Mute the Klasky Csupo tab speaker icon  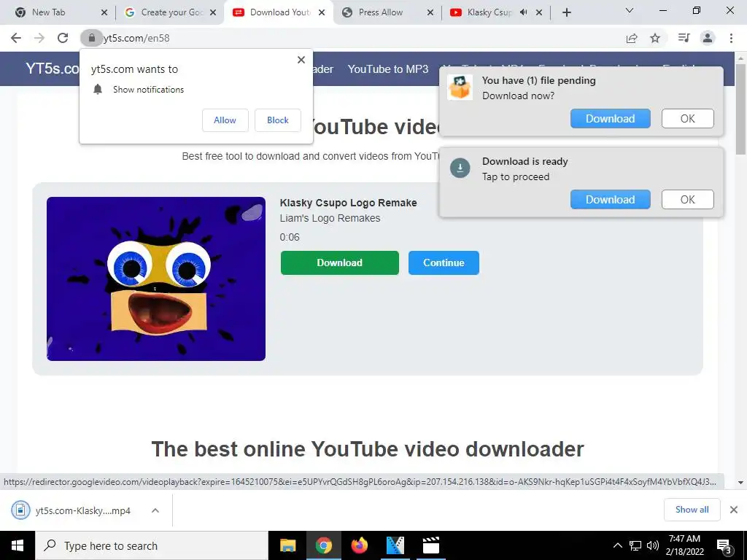click(x=524, y=12)
